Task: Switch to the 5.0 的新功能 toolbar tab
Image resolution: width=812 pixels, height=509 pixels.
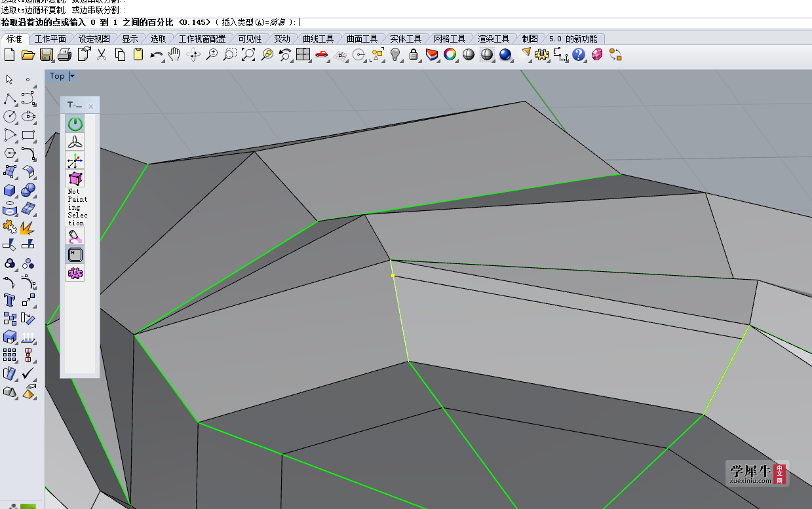Action: click(x=573, y=39)
